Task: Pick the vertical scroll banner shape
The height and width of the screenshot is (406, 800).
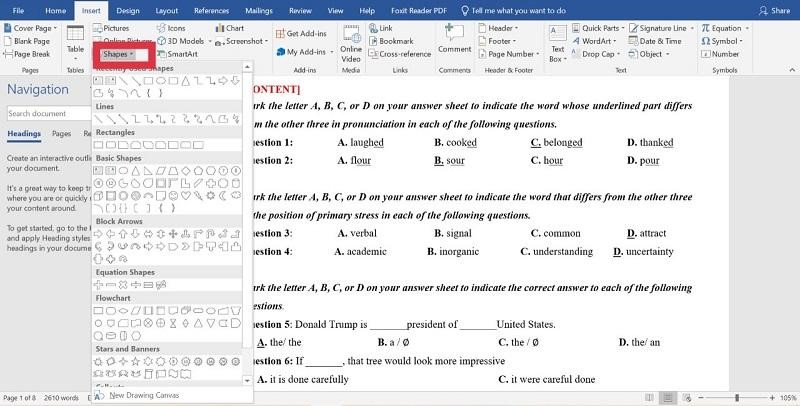Action: tap(148, 374)
